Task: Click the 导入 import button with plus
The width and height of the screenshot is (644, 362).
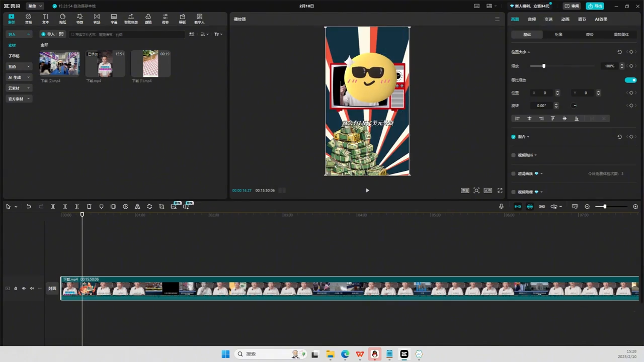Action: pos(48,34)
